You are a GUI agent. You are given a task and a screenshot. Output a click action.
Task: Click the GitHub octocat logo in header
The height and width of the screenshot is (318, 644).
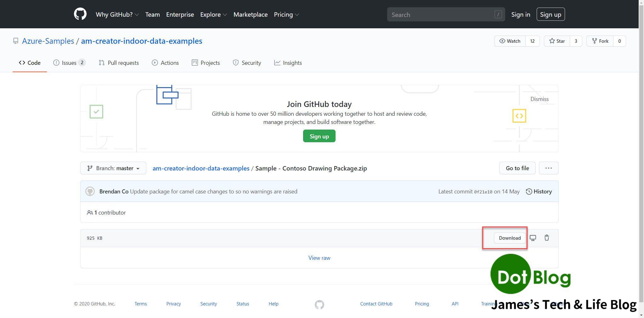pos(80,14)
